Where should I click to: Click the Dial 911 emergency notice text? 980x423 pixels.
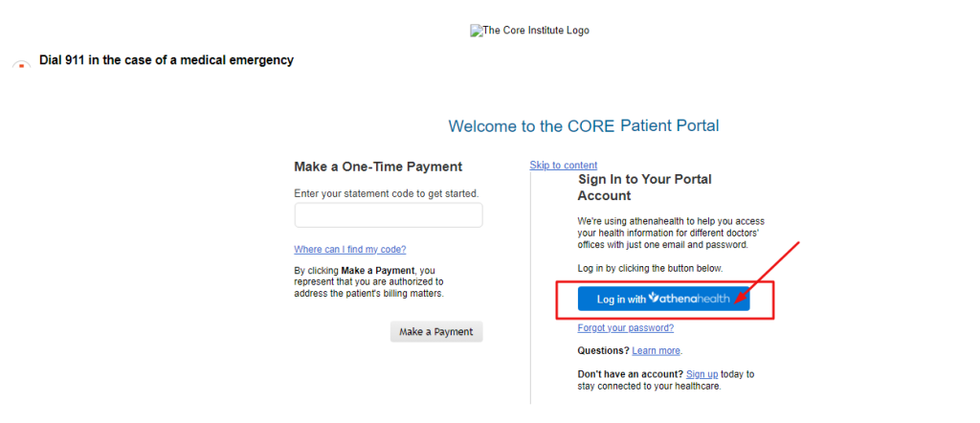[x=167, y=60]
